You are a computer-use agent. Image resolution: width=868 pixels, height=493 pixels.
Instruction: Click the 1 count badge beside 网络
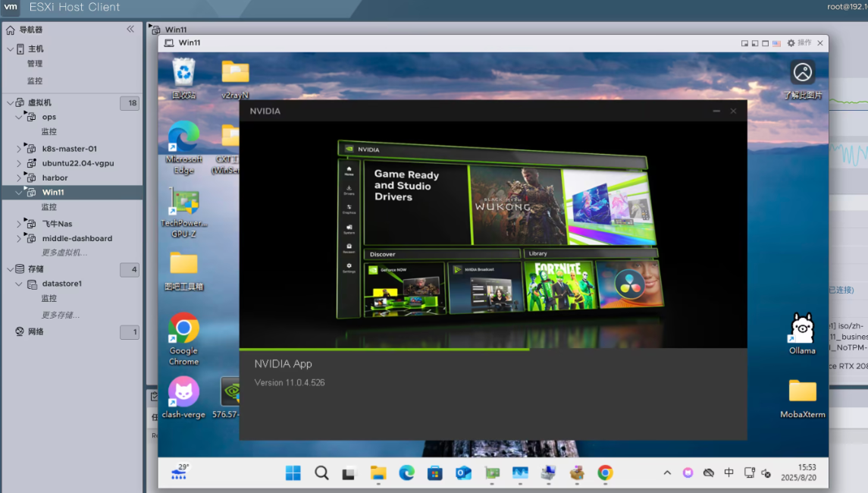tap(130, 331)
